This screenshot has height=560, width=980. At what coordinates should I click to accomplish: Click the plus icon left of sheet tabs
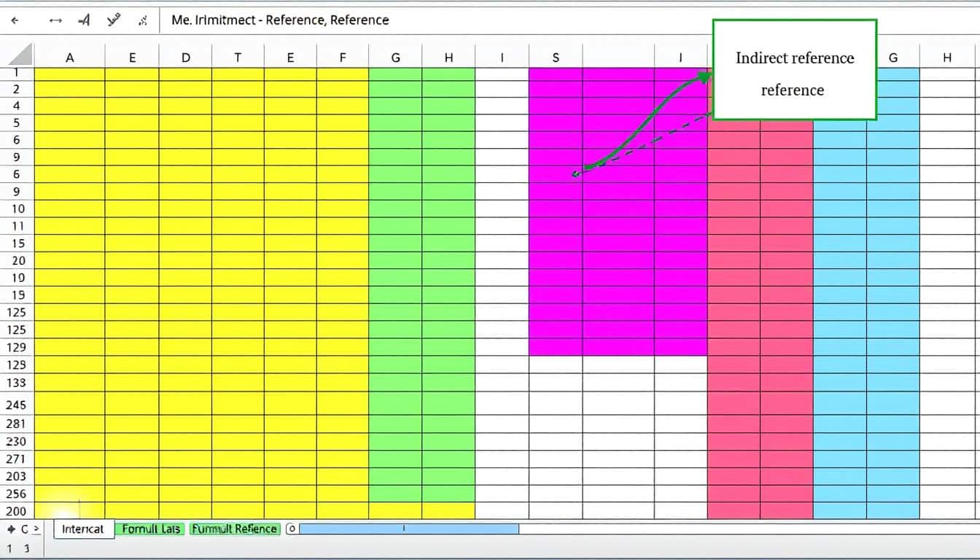click(x=11, y=529)
